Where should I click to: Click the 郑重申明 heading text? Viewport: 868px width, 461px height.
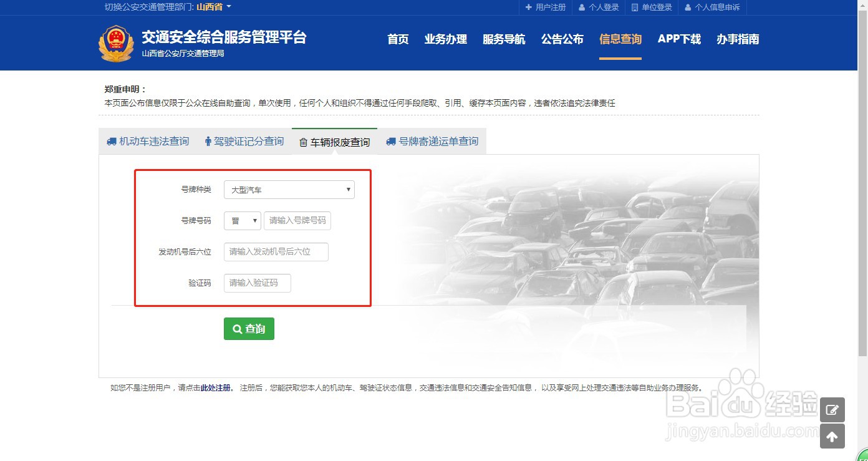click(125, 89)
